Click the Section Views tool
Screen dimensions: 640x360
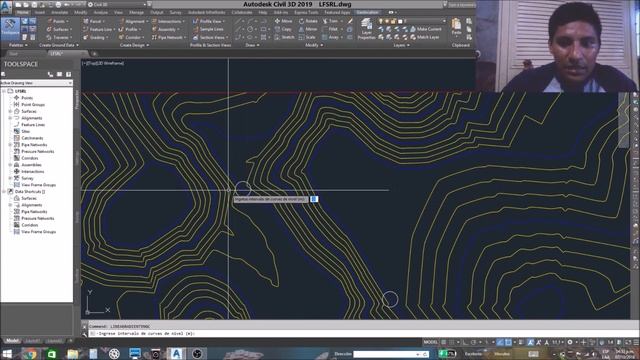pyautogui.click(x=209, y=37)
